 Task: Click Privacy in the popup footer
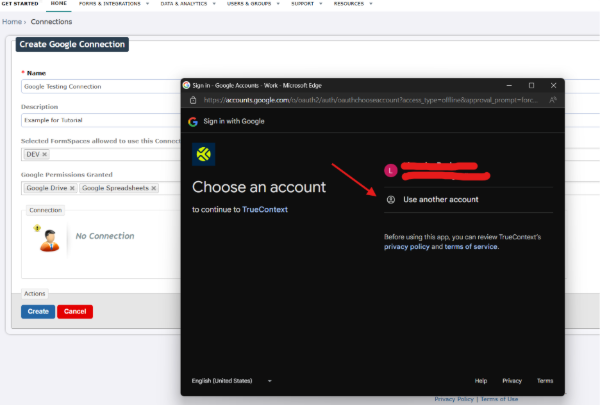click(x=512, y=381)
